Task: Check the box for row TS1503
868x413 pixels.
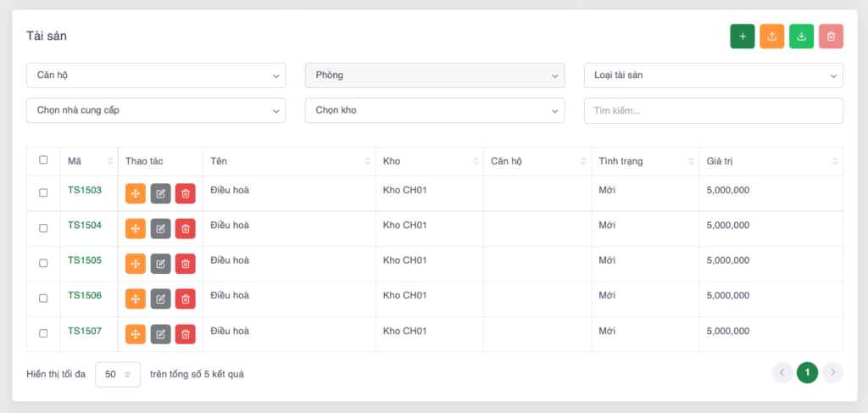Action: pos(43,193)
